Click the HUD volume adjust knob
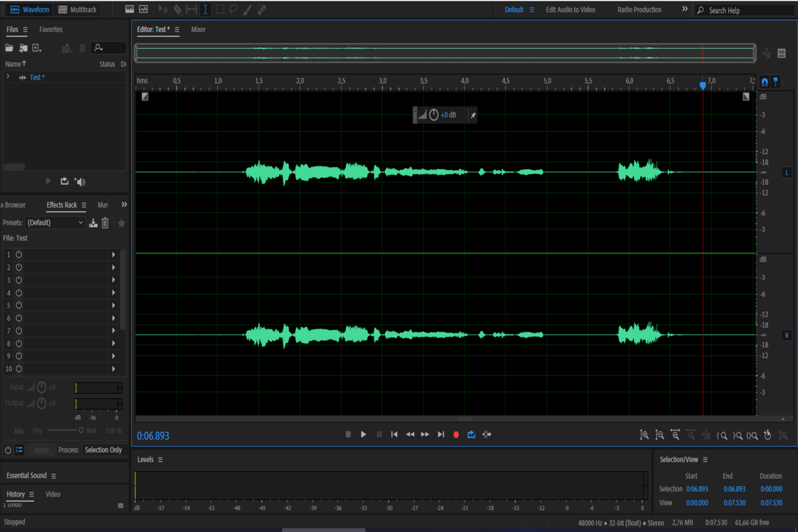 click(x=434, y=115)
